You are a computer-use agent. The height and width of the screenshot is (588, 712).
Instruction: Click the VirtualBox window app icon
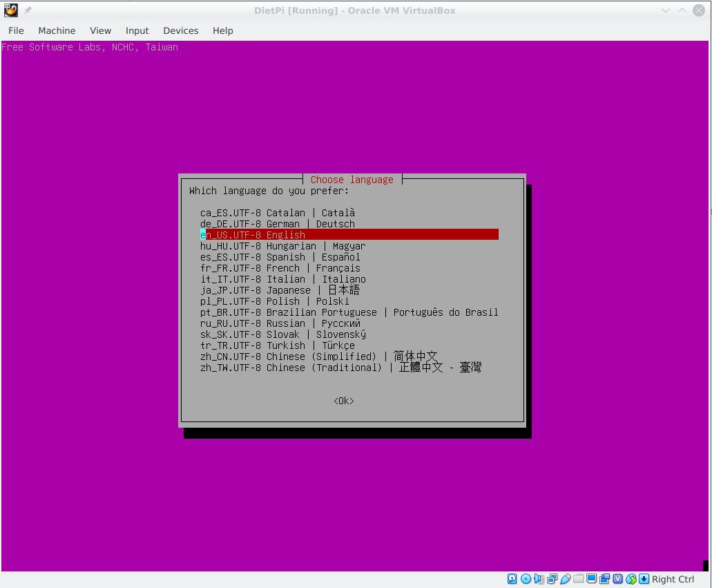click(x=11, y=10)
